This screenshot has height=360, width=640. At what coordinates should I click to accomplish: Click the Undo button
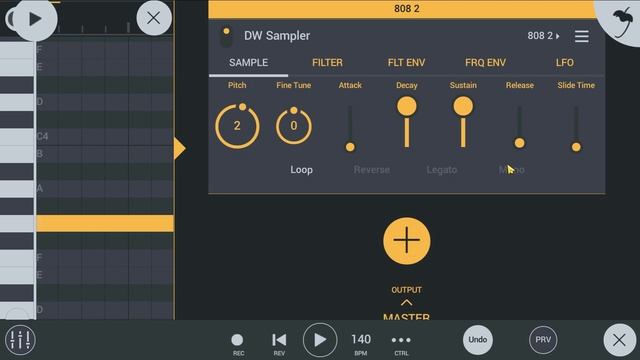point(478,340)
